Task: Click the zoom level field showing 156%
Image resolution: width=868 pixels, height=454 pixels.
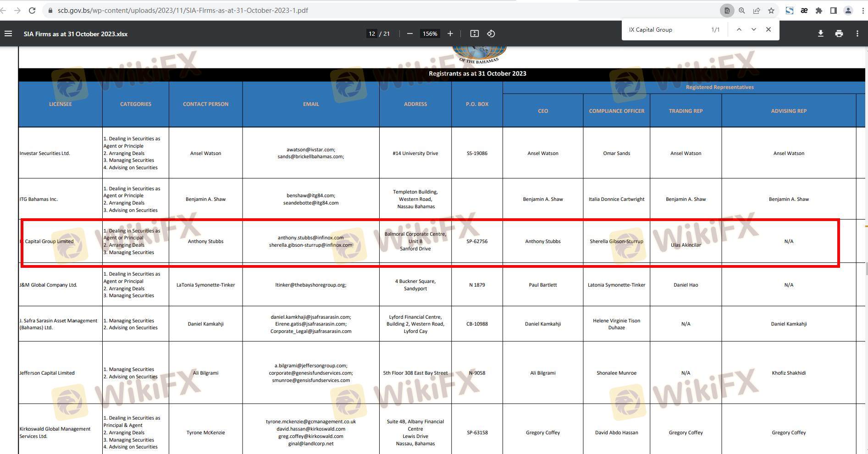Action: (430, 33)
